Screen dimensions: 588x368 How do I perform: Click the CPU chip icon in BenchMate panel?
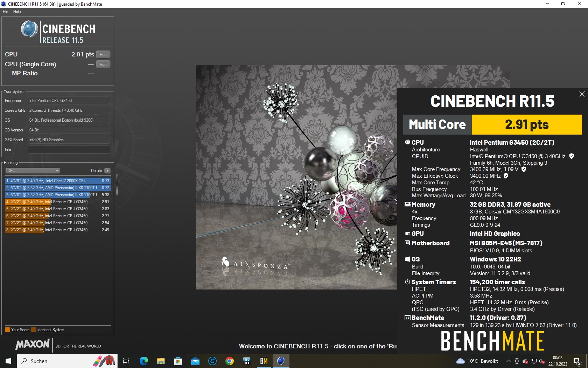[407, 142]
